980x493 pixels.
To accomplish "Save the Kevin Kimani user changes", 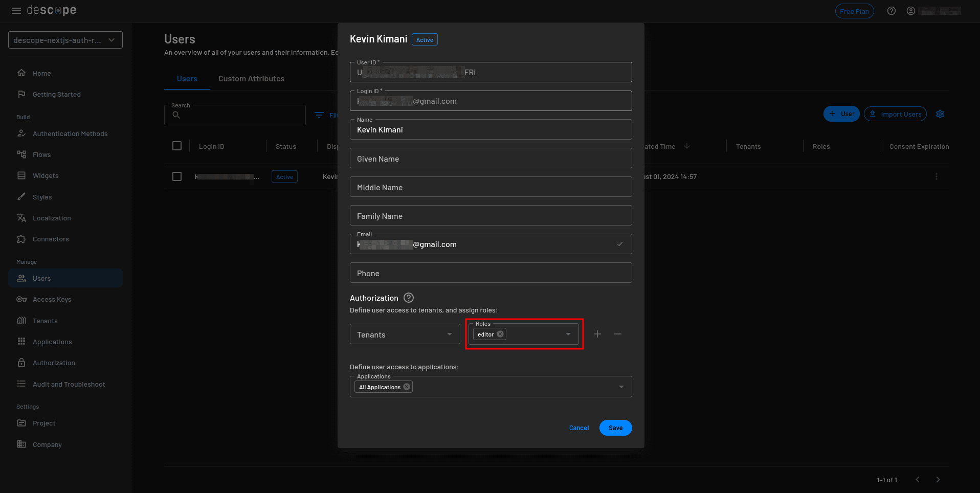I will [x=615, y=428].
